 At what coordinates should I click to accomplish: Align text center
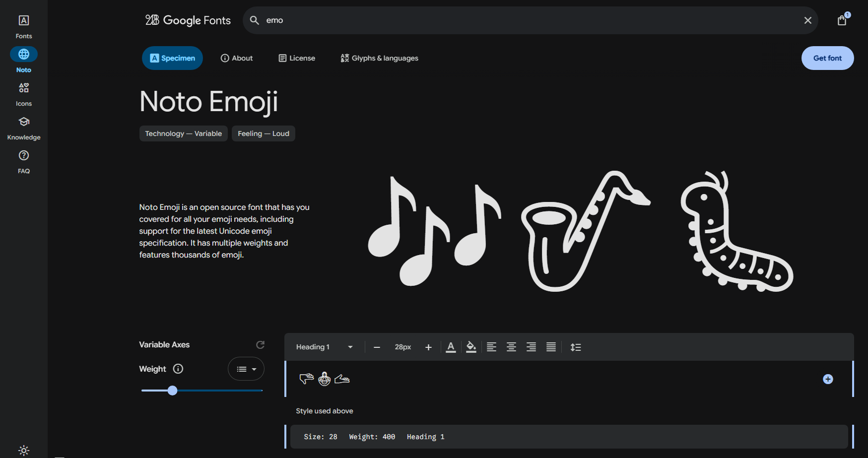click(511, 347)
